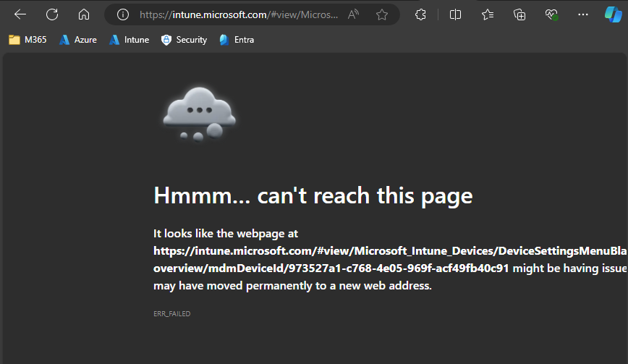
Task: Open the Entra bookmark
Action: pos(237,40)
